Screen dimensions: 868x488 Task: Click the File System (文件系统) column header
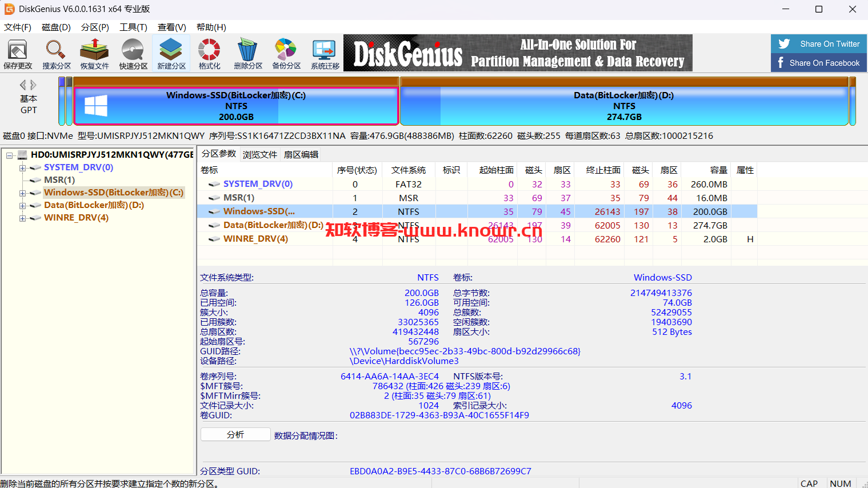pos(409,170)
